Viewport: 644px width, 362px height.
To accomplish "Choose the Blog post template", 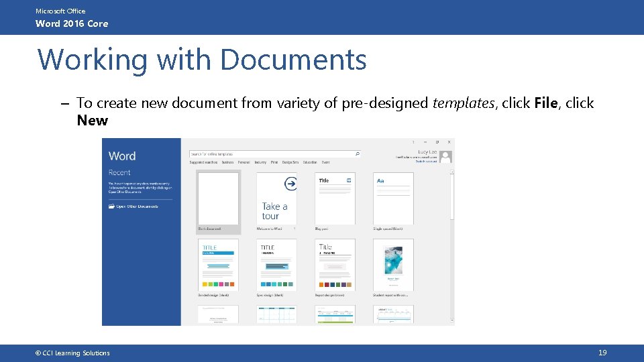I will (x=335, y=198).
